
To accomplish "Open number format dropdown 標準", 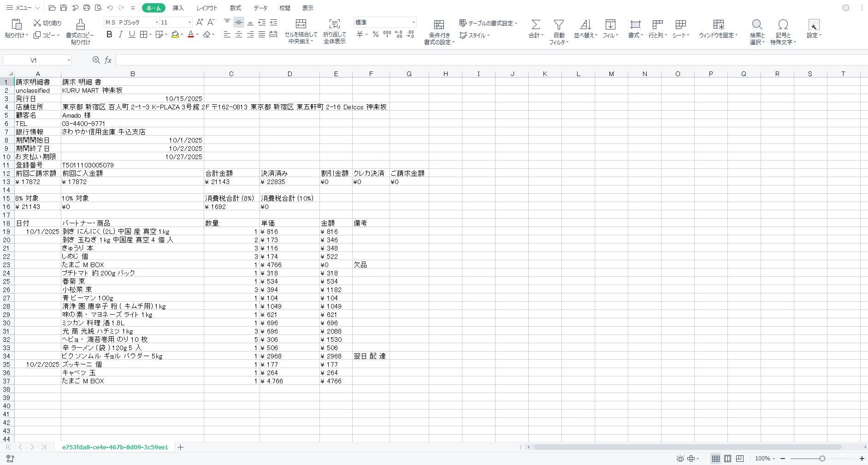I will tap(413, 22).
